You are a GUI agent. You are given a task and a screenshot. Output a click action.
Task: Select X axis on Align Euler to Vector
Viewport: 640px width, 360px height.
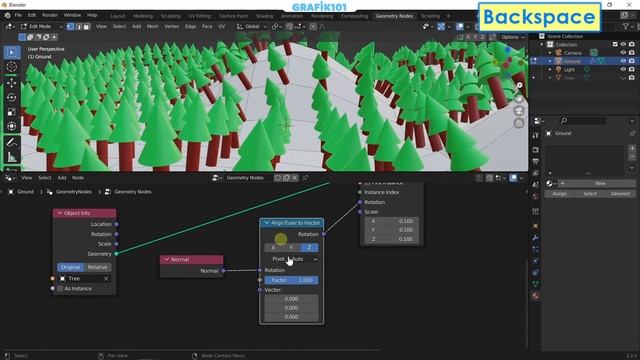click(x=273, y=248)
